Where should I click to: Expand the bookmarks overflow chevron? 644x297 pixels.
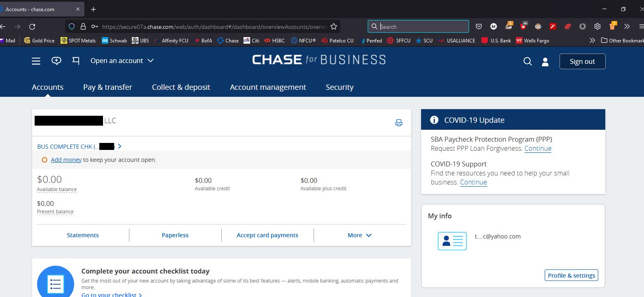pyautogui.click(x=592, y=40)
